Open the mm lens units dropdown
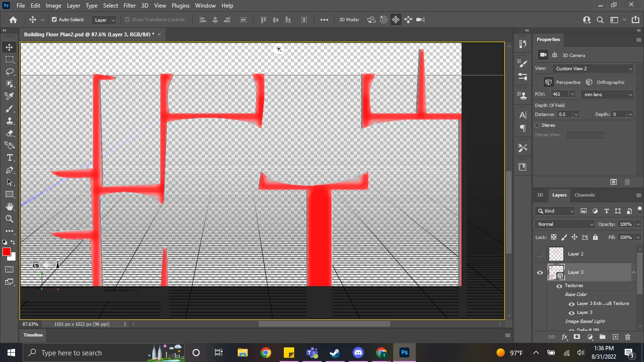Viewport: 644px width, 362px height. coord(607,94)
